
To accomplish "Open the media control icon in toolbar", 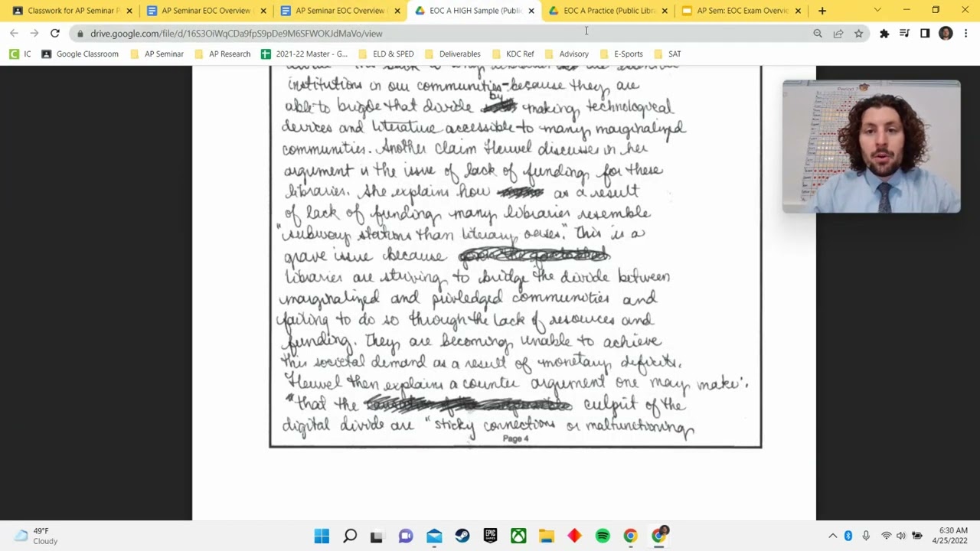I will click(905, 34).
